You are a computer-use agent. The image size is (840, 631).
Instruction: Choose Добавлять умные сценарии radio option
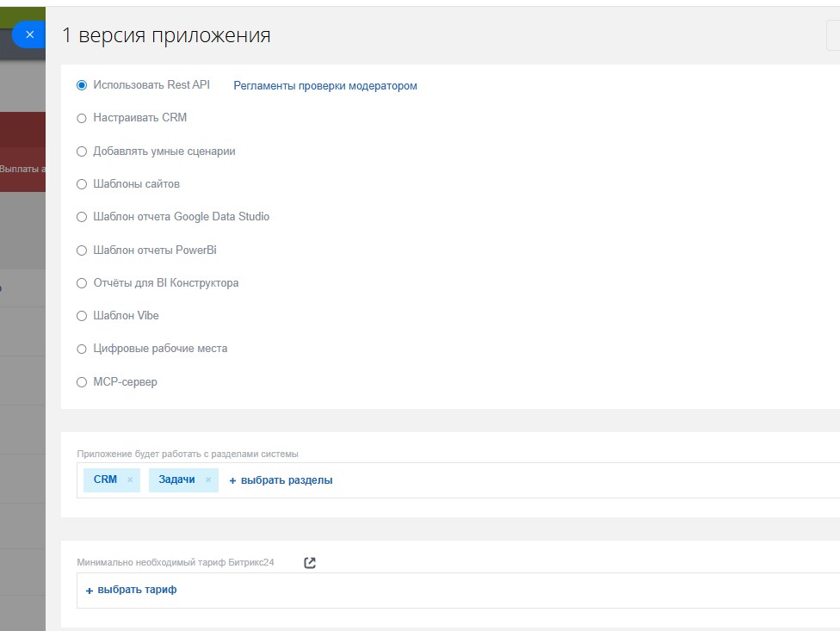click(x=82, y=152)
